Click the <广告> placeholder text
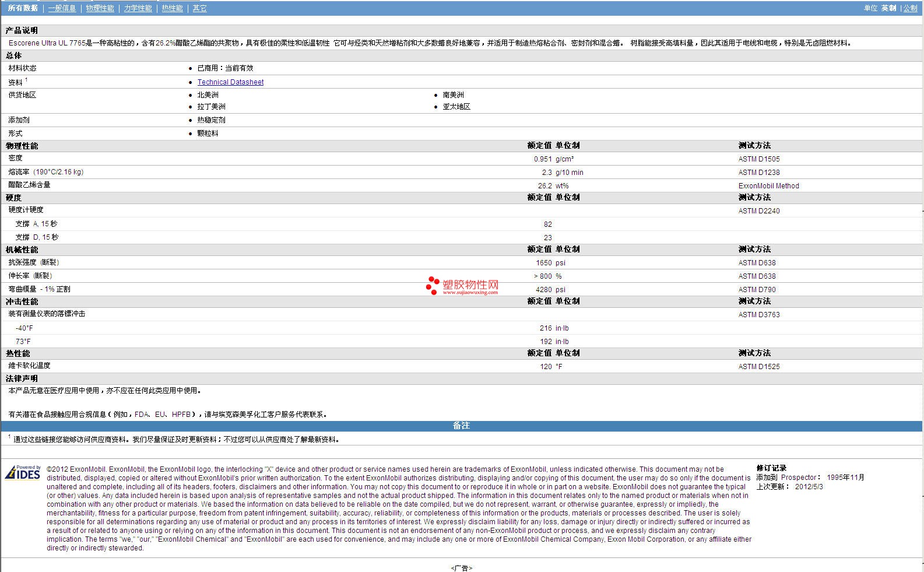 click(x=461, y=568)
